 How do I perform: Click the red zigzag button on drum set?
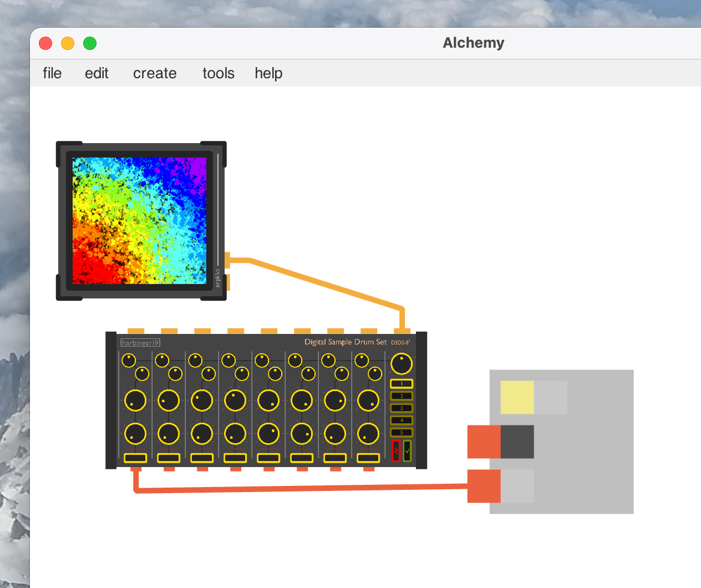tap(396, 451)
